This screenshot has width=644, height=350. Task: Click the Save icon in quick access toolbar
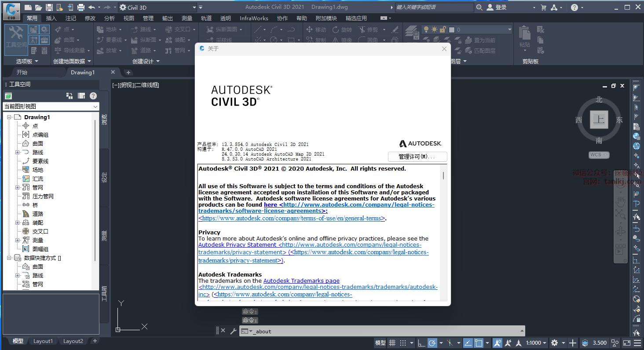[49, 7]
